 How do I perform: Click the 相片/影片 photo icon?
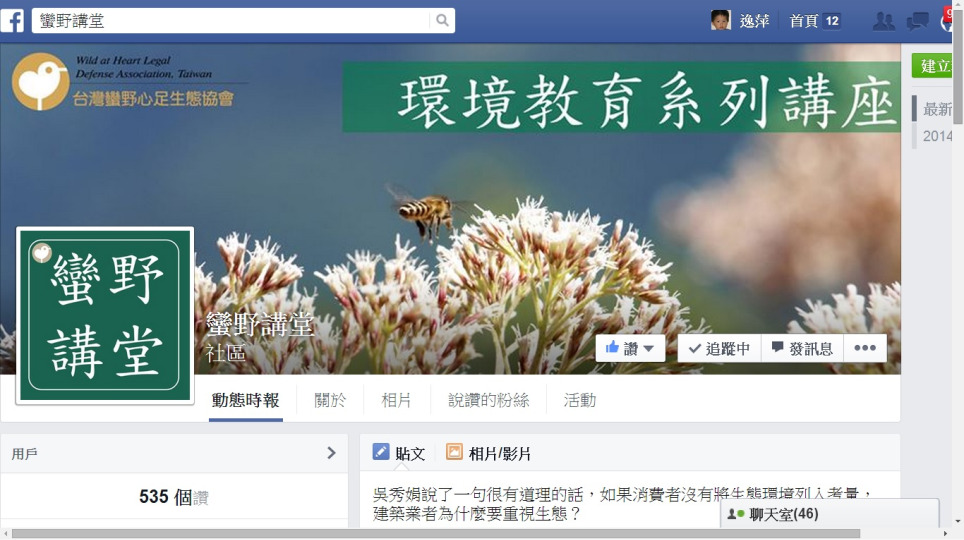tap(454, 452)
